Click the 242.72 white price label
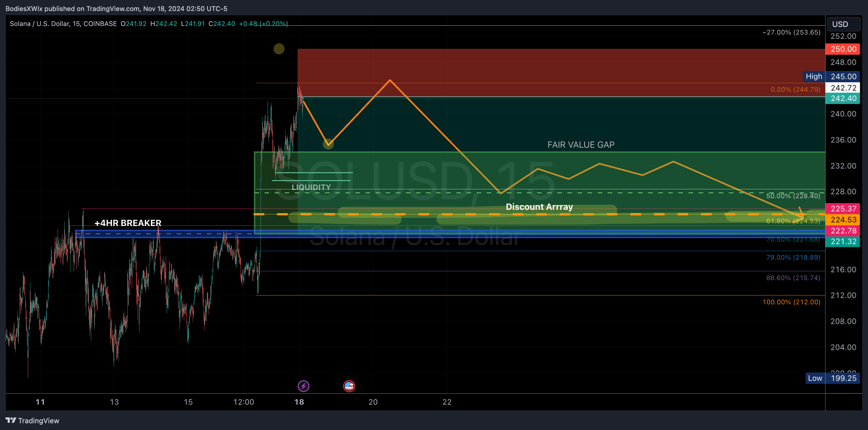The height and width of the screenshot is (430, 868). 843,87
